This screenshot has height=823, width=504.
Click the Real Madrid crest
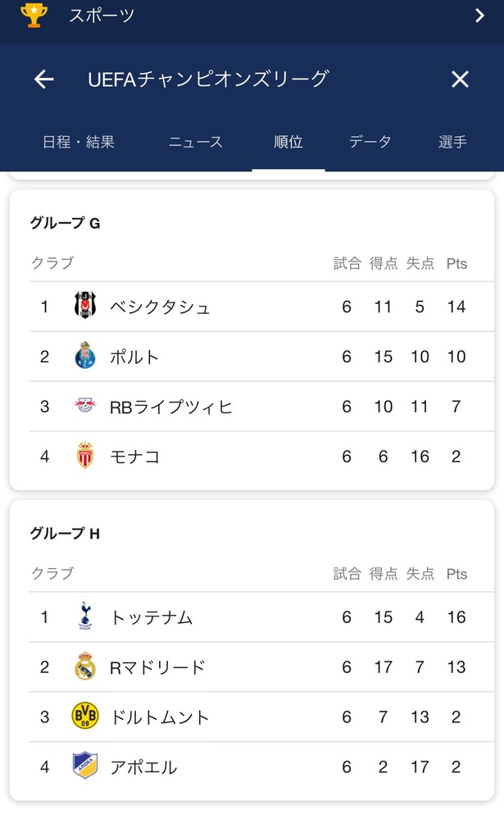(85, 666)
